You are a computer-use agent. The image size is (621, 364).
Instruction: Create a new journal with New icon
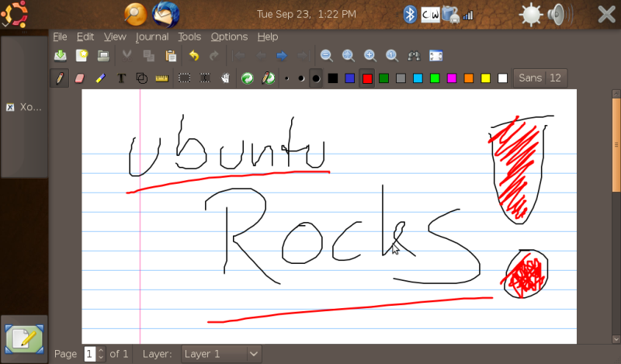[x=82, y=56]
